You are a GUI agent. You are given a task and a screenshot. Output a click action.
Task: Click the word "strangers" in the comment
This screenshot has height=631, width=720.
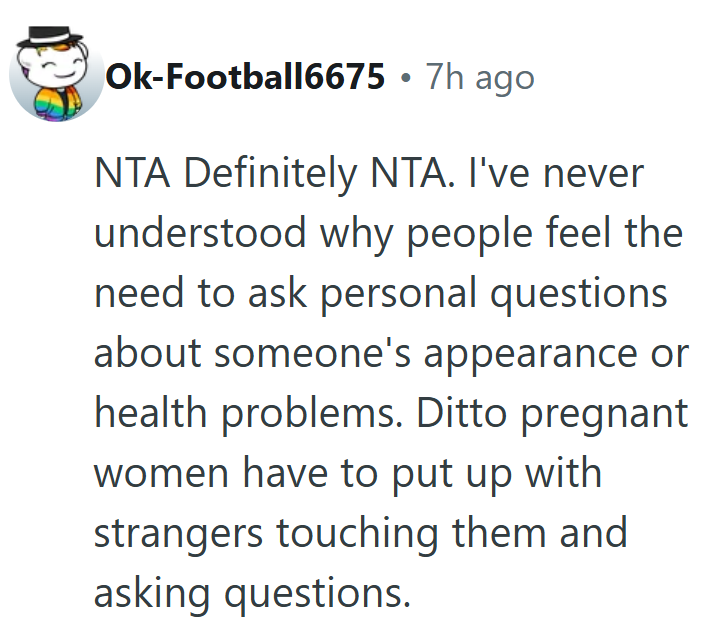click(179, 533)
